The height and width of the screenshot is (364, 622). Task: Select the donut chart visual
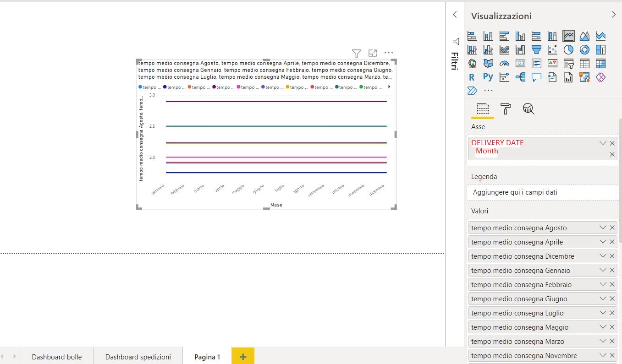tap(584, 49)
